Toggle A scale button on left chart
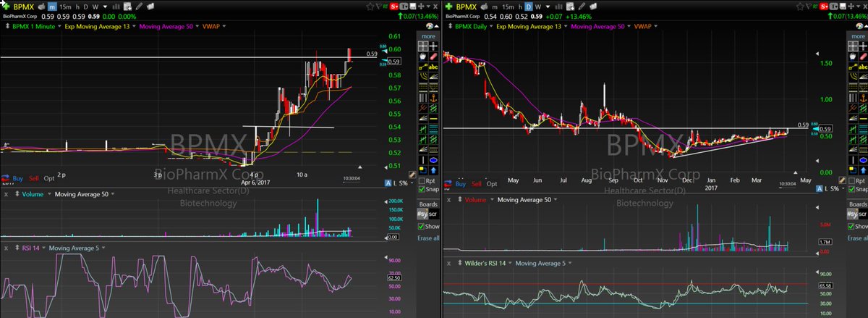This screenshot has height=318, width=868. point(388,183)
